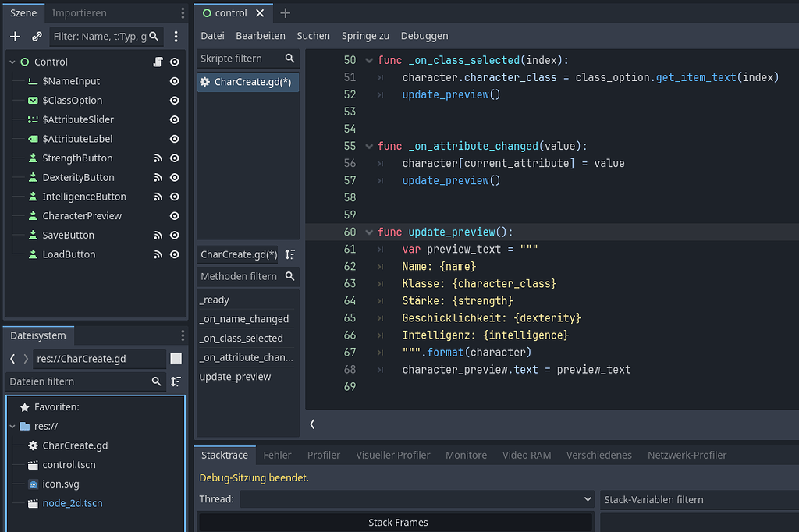Open the Suchen menu

pos(314,36)
